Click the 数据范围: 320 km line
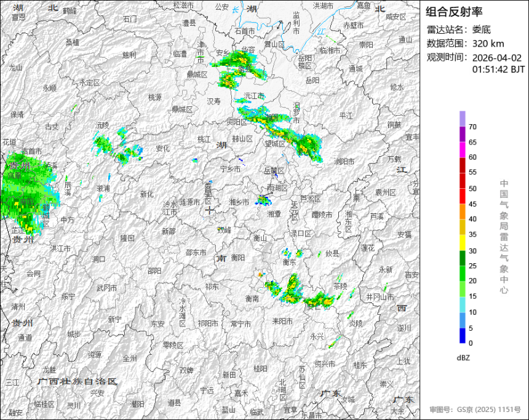The height and width of the screenshot is (420, 529). tap(465, 44)
